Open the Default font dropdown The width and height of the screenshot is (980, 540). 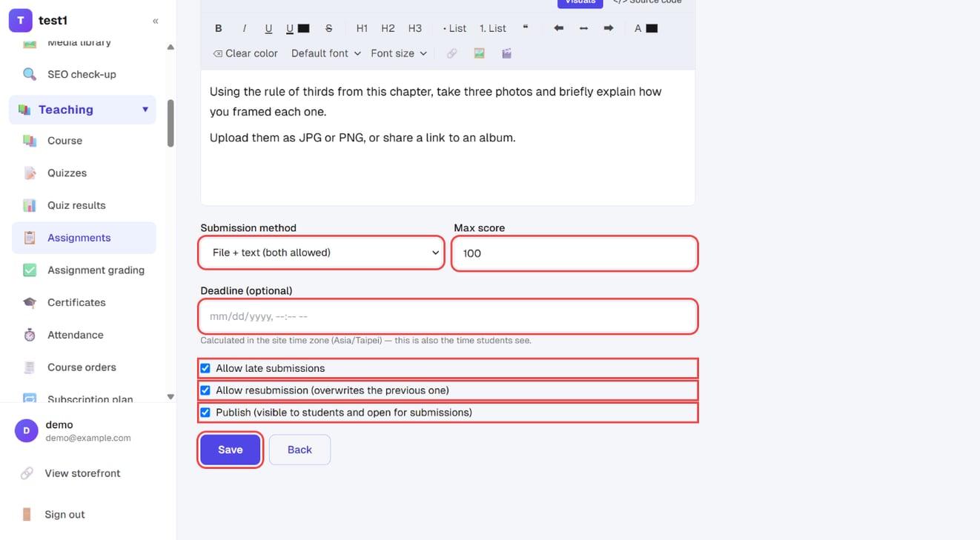click(x=326, y=53)
